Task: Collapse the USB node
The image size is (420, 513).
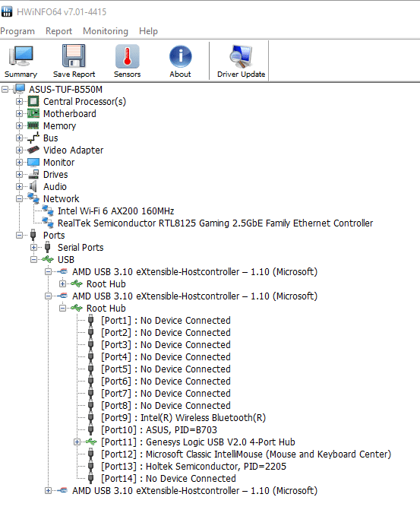Action: (x=33, y=259)
